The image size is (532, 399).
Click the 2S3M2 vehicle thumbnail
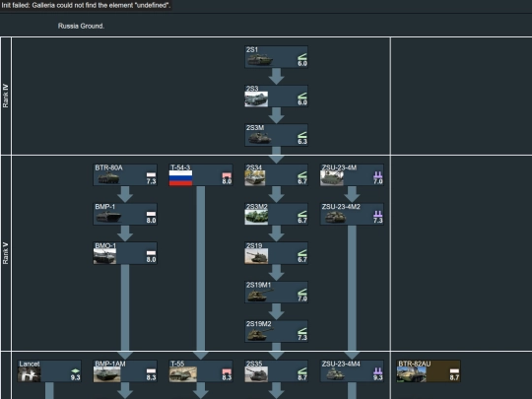(256, 217)
